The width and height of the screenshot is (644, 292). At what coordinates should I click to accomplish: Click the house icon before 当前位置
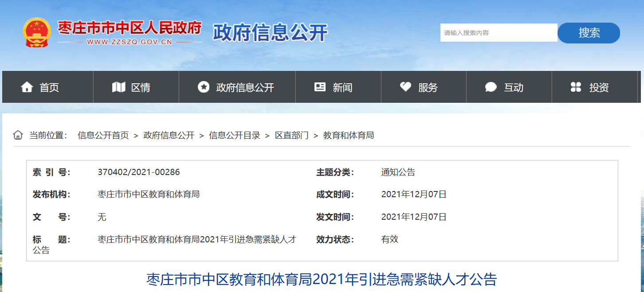tap(18, 135)
